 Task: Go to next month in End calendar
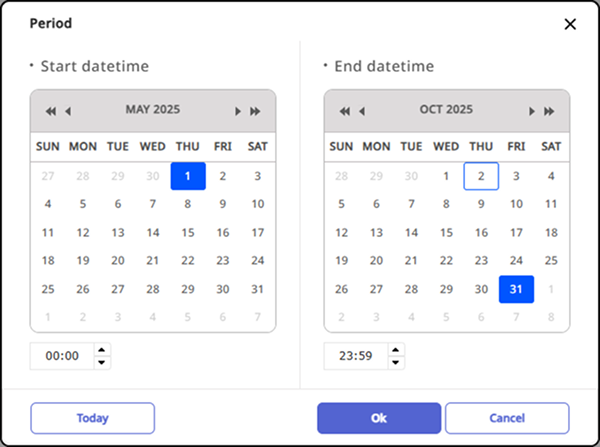pyautogui.click(x=532, y=111)
